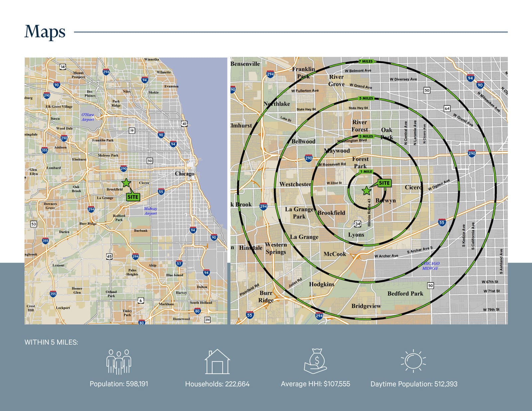Click the SITE callout on the regional map

133,197
